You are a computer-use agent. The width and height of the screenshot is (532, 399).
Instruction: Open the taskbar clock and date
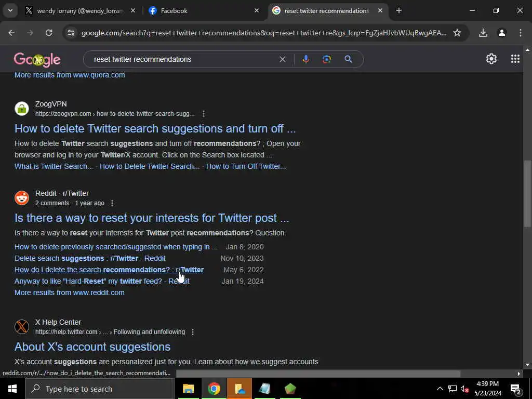(x=487, y=389)
